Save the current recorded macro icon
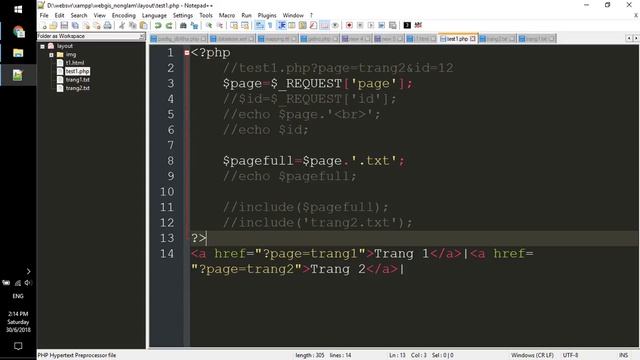This screenshot has width=640, height=360. tap(392, 26)
